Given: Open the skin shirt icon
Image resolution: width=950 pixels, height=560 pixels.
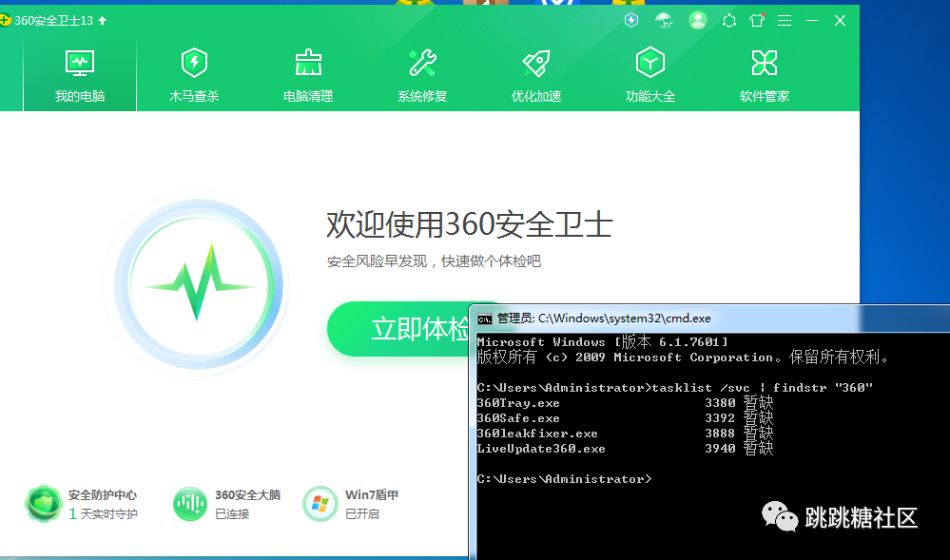Looking at the screenshot, I should pos(757,21).
